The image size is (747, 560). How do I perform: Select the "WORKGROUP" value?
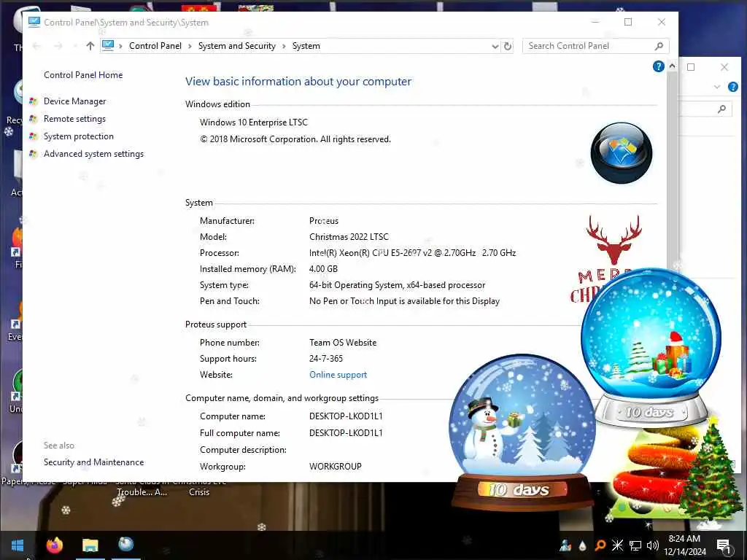pos(336,466)
